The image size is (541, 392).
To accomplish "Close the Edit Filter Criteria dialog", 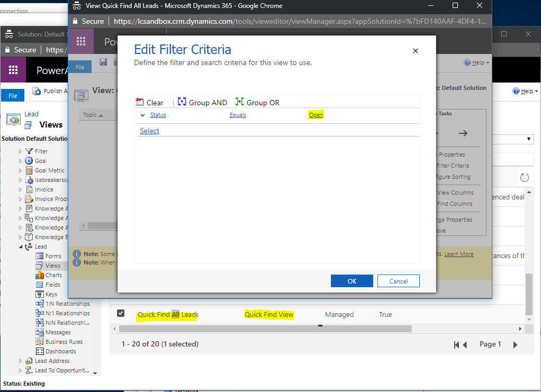I will 416,51.
